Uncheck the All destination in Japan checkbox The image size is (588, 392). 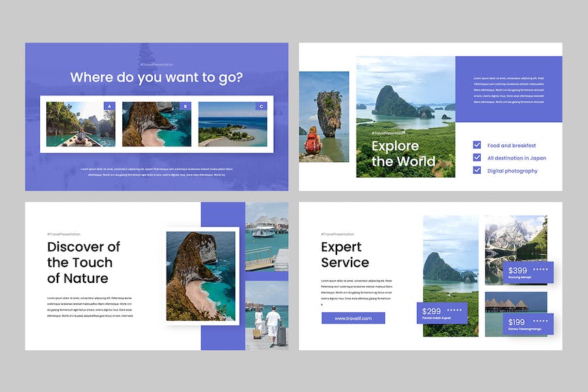coord(477,158)
